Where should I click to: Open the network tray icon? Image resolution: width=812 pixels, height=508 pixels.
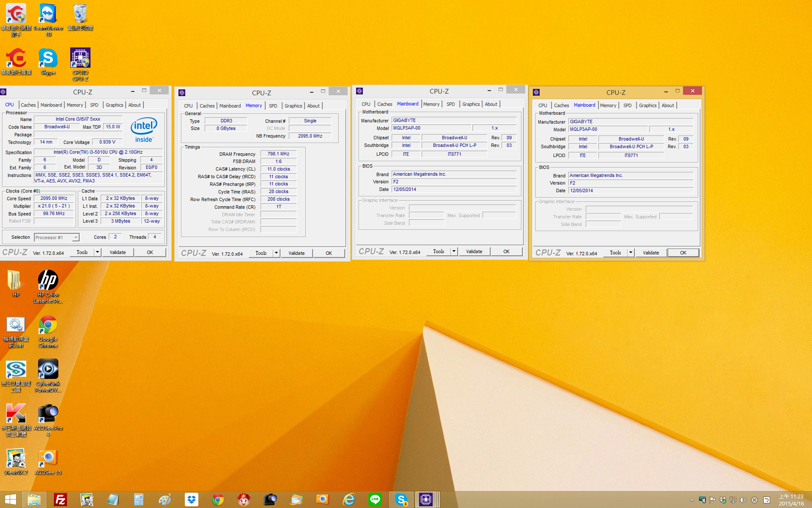733,500
